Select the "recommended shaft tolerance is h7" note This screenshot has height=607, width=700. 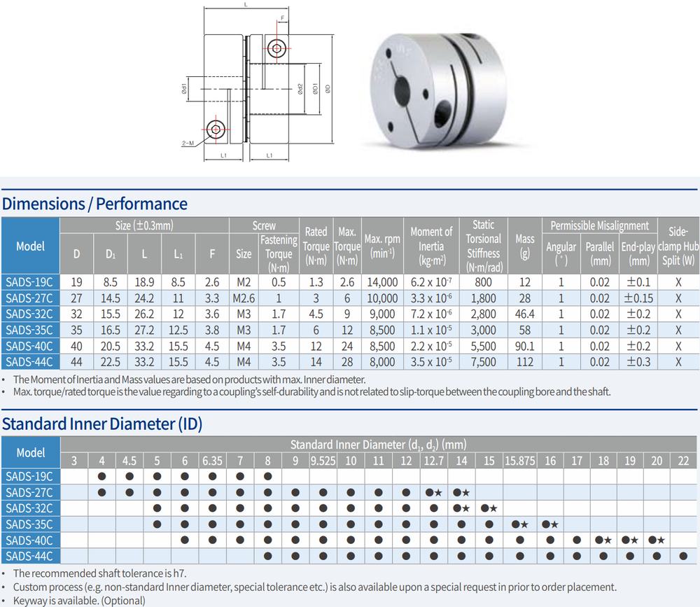pyautogui.click(x=99, y=573)
